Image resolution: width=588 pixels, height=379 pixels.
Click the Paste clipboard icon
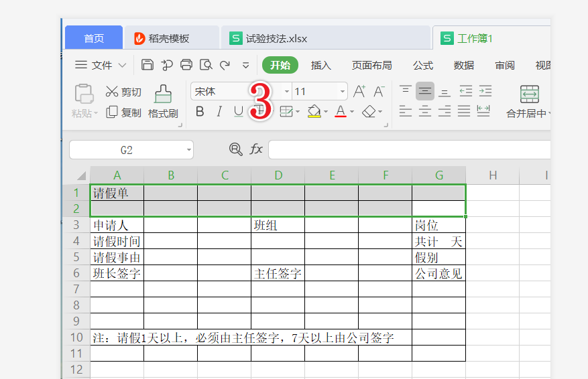coord(84,94)
